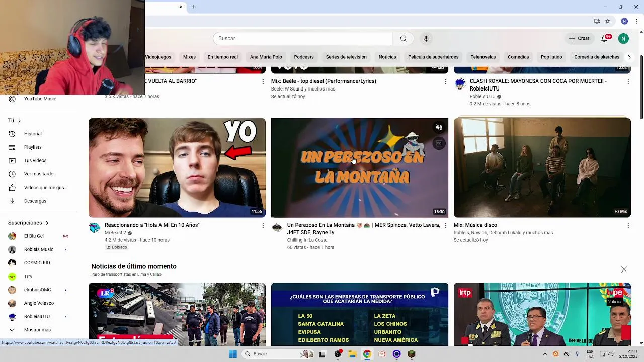Expand the Tú section chevron
The image size is (644, 362).
click(19, 121)
